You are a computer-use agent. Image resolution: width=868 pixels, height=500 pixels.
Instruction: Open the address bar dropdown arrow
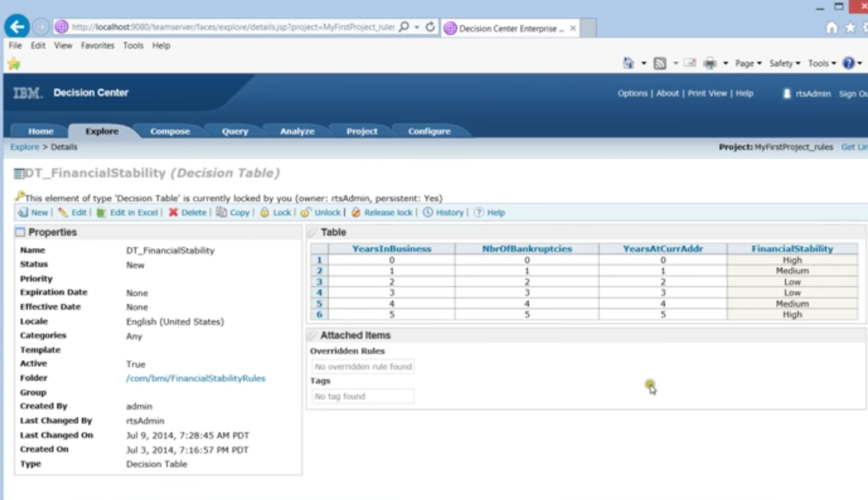(x=417, y=27)
